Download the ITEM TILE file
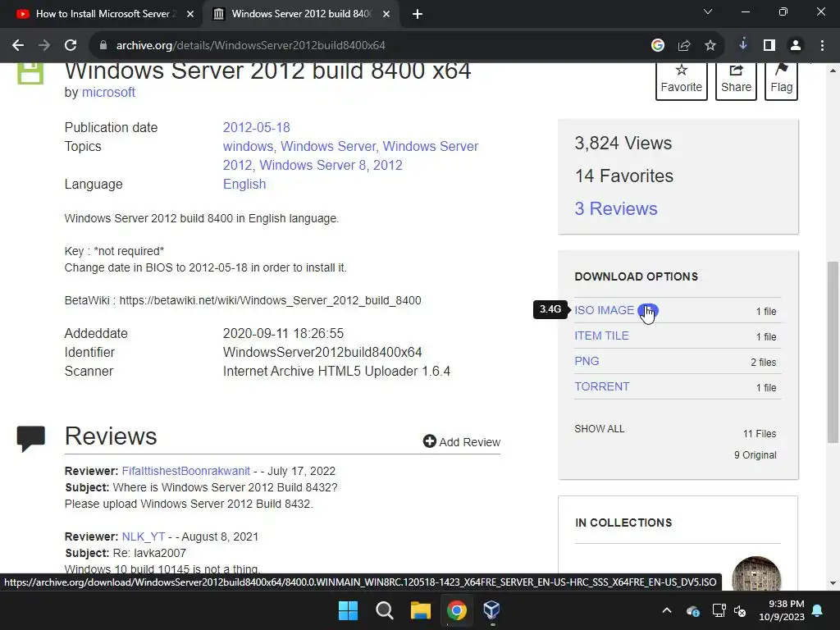Image resolution: width=840 pixels, height=630 pixels. pyautogui.click(x=601, y=336)
